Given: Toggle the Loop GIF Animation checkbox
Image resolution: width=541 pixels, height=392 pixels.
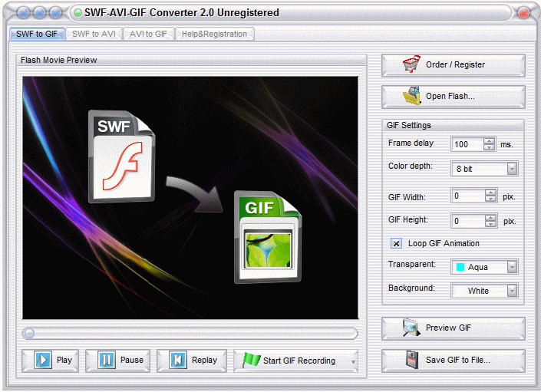Looking at the screenshot, I should pos(396,243).
